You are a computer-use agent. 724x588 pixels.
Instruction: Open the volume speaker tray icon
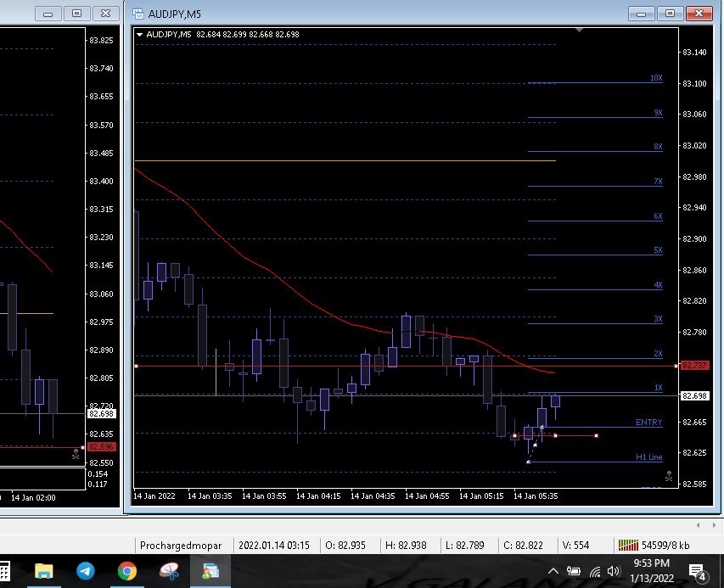tap(614, 571)
